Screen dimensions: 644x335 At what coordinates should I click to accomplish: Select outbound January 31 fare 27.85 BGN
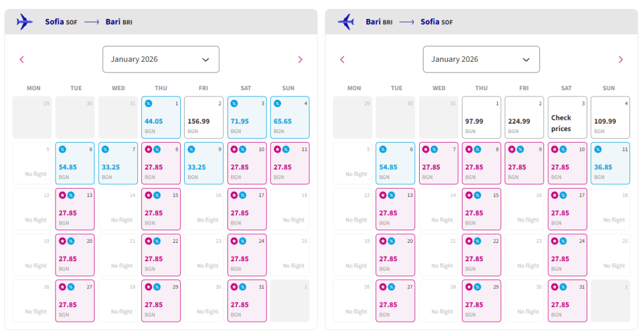246,301
